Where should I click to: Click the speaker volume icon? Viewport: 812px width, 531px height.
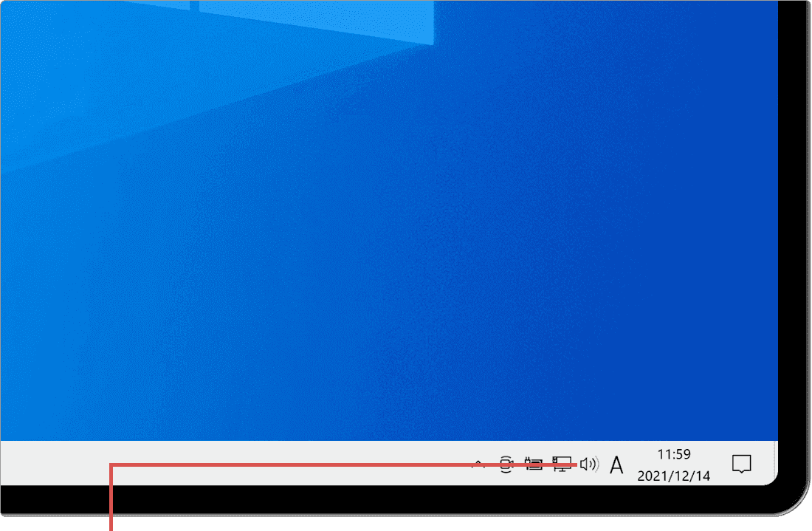(589, 465)
